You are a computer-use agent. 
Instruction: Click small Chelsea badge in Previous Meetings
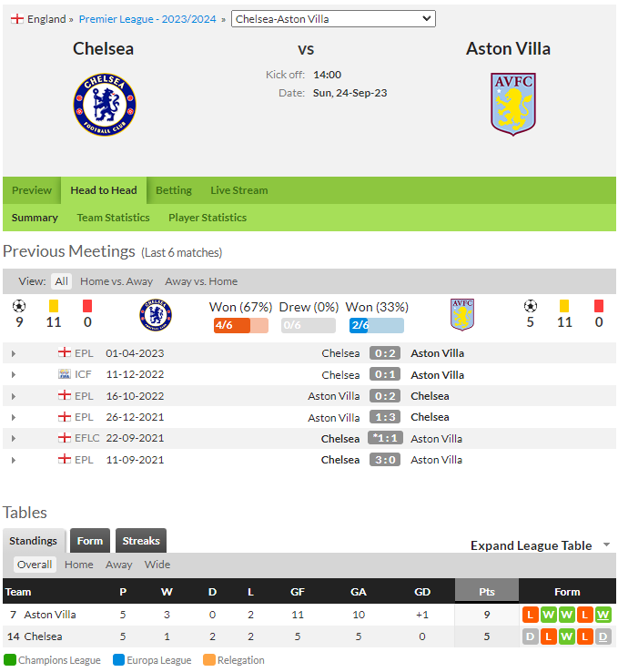pyautogui.click(x=156, y=315)
